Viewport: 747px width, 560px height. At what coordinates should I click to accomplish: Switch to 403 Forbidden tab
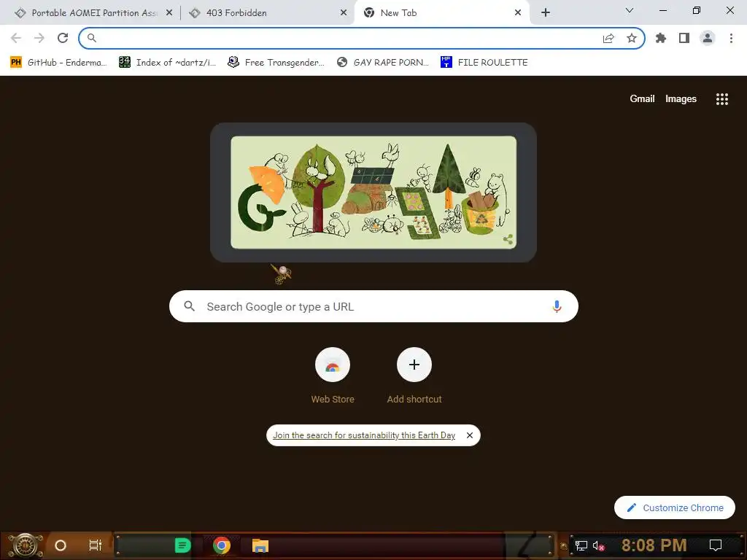[x=267, y=13]
